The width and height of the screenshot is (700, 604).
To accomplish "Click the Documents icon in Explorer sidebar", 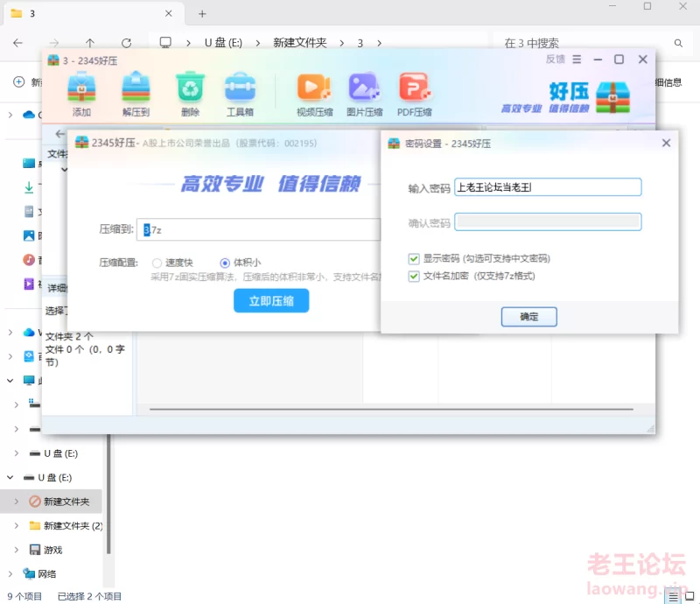I will coord(29,211).
